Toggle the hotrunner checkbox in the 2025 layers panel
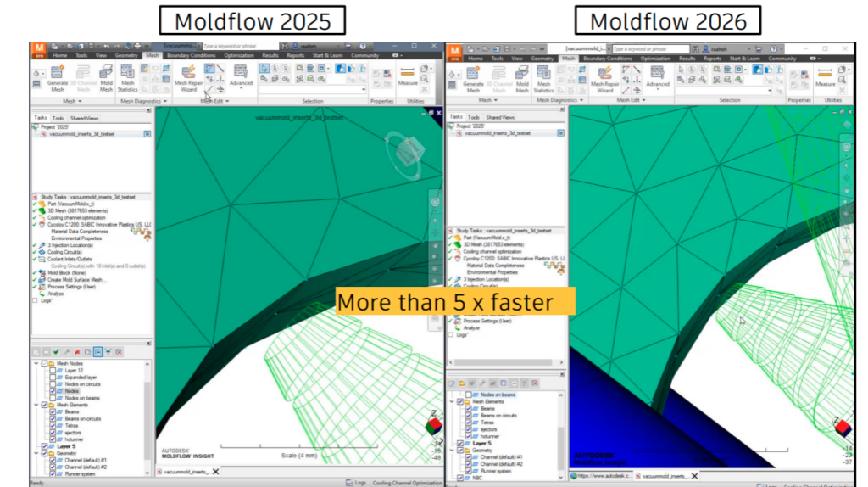 pos(53,439)
